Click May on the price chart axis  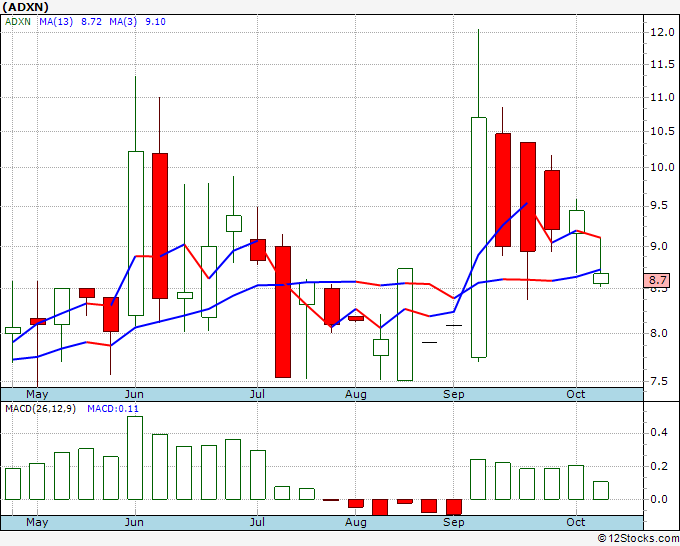37,394
